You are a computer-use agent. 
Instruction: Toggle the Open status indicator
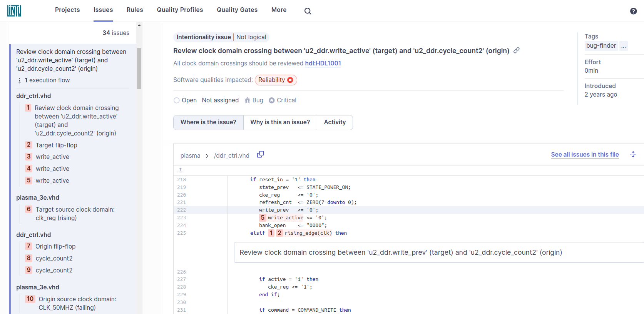pos(177,100)
